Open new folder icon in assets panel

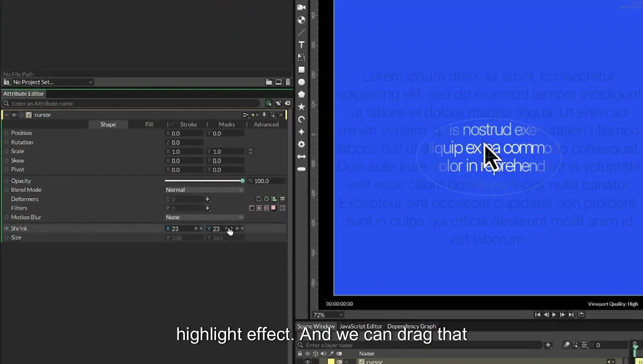[x=269, y=82]
